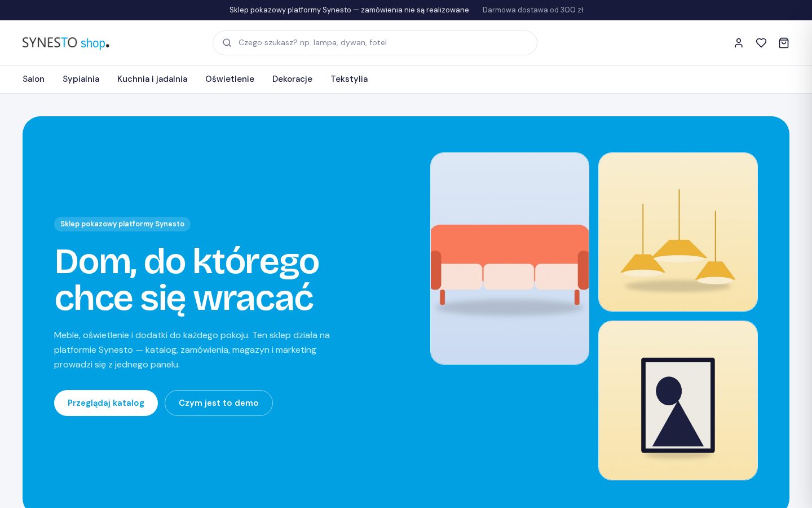Open the Tekstylia category
Viewport: 812px width, 508px height.
tap(349, 79)
